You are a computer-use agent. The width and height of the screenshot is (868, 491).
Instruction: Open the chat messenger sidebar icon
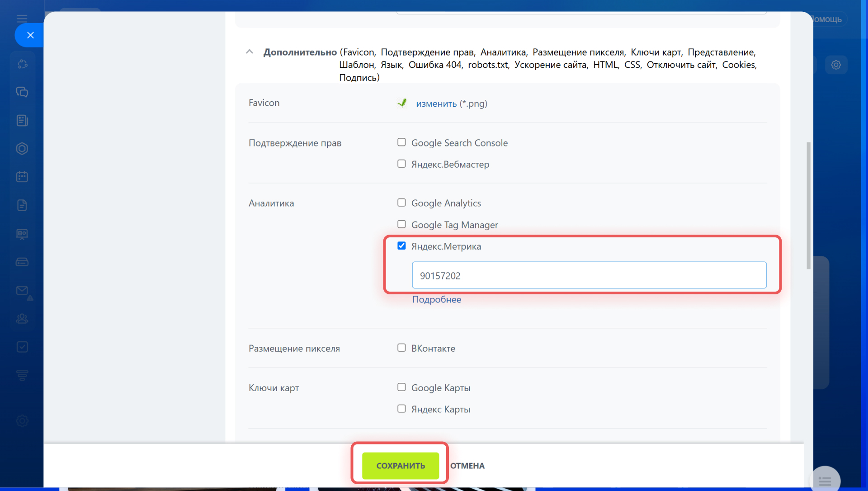click(22, 92)
